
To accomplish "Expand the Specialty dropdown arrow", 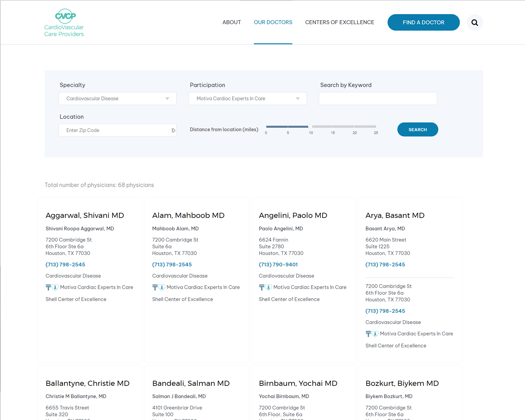I will (x=167, y=98).
